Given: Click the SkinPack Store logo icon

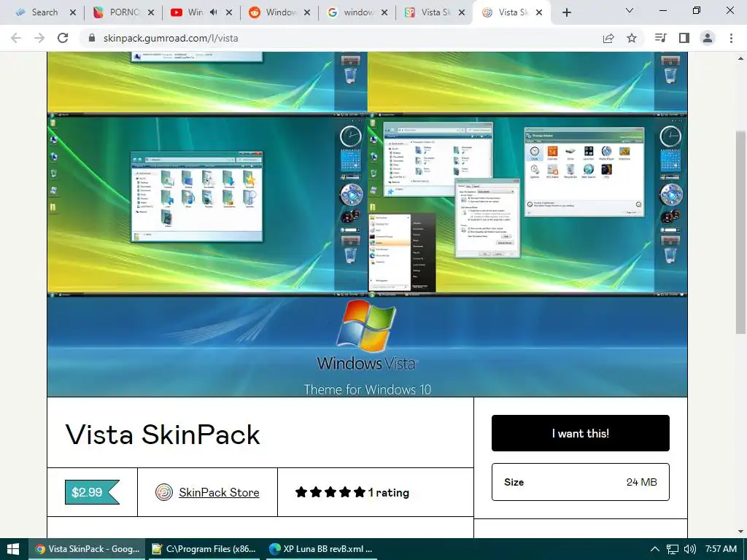Looking at the screenshot, I should coord(164,492).
